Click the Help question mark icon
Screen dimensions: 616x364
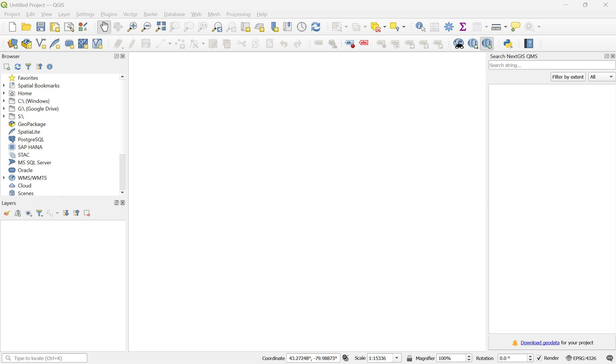coord(529,44)
